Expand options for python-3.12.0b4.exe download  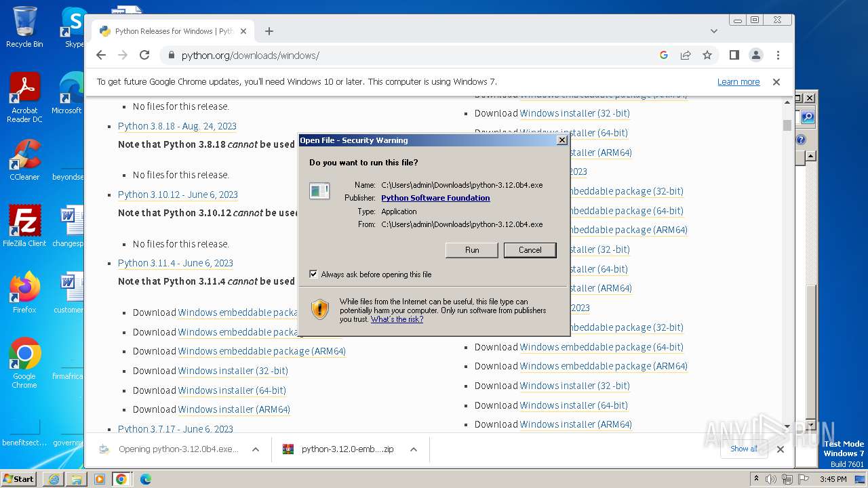256,449
